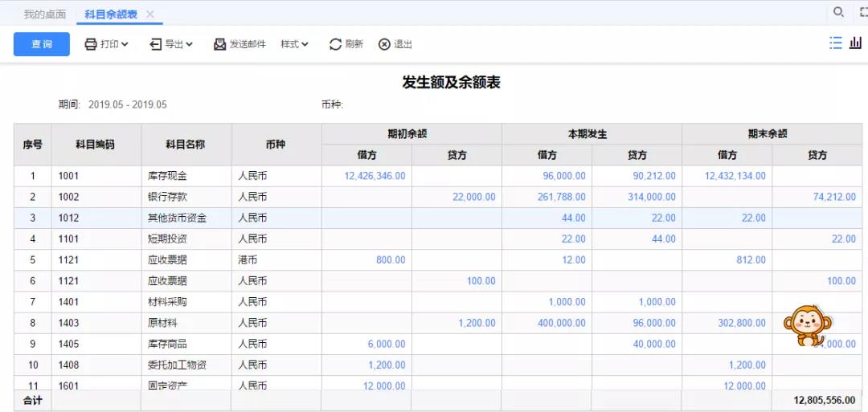Click the exit circle-x icon

(x=384, y=44)
